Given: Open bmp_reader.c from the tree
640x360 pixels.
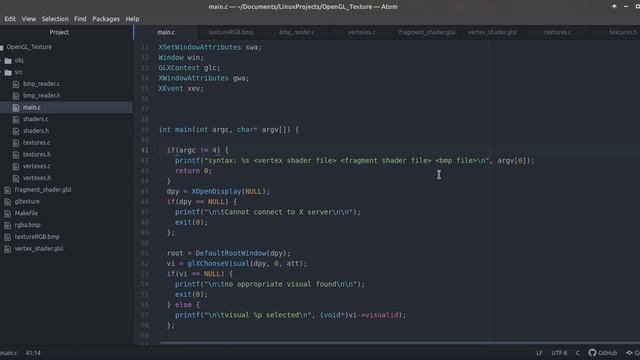Looking at the screenshot, I should click(x=41, y=84).
